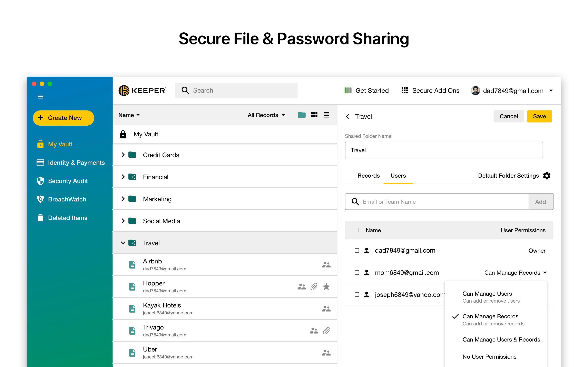This screenshot has height=367, width=588.
Task: Open the All Records filter dropdown
Action: pyautogui.click(x=266, y=115)
